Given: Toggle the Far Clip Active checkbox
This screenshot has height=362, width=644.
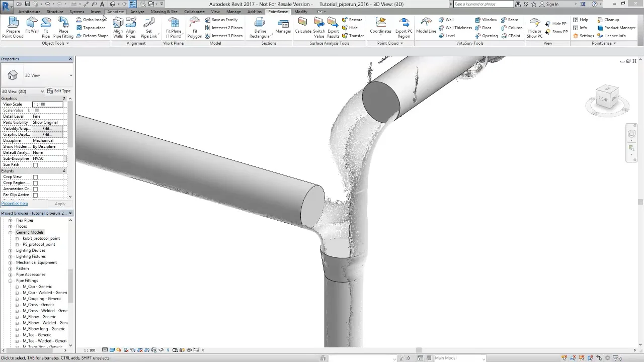Looking at the screenshot, I should pyautogui.click(x=35, y=195).
